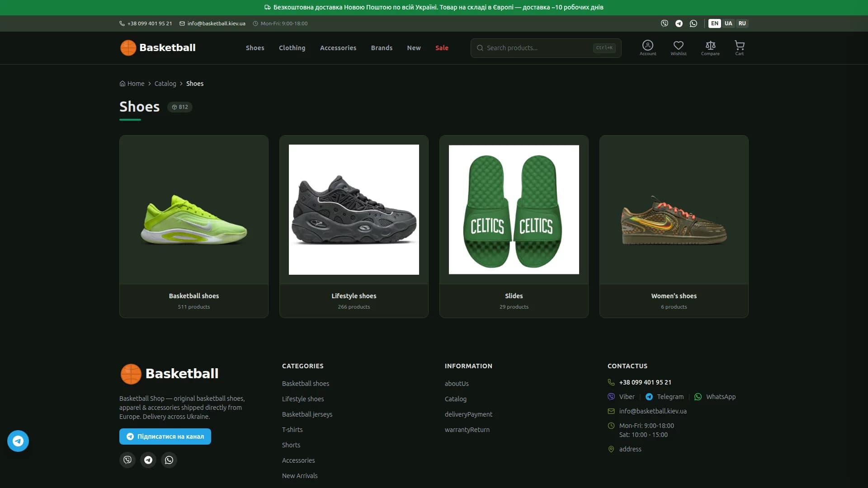Click the Підписатися на канал button
This screenshot has height=488, width=868.
tap(165, 436)
